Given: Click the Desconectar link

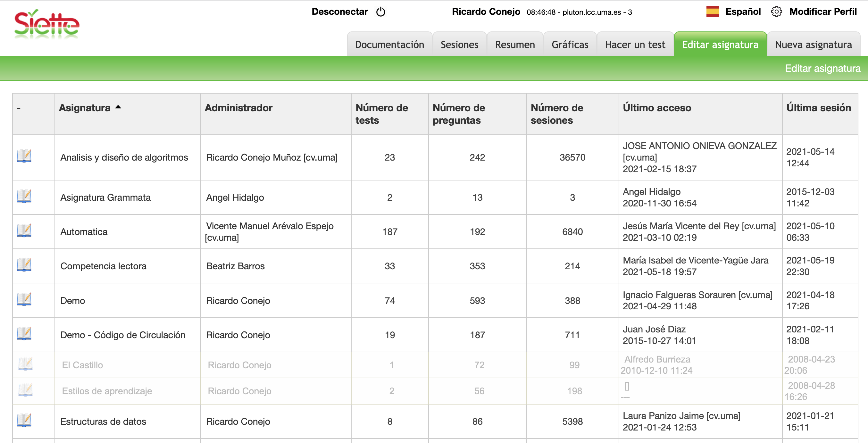Looking at the screenshot, I should point(339,12).
